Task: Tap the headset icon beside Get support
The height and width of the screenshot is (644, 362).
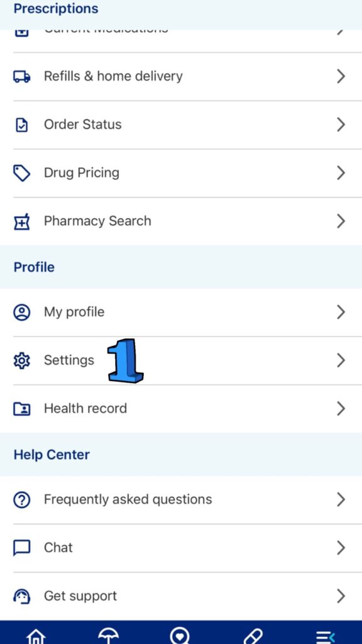Action: (23, 596)
